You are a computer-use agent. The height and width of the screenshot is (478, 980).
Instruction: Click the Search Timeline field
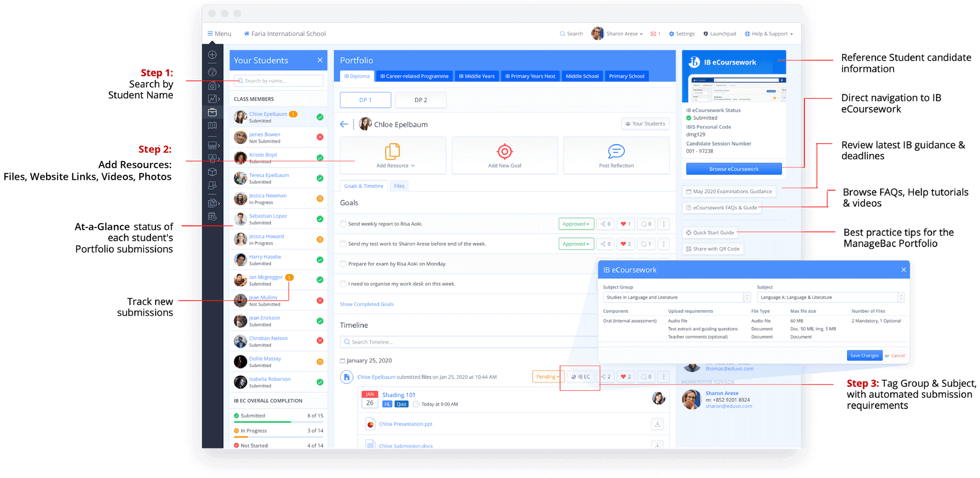click(468, 342)
